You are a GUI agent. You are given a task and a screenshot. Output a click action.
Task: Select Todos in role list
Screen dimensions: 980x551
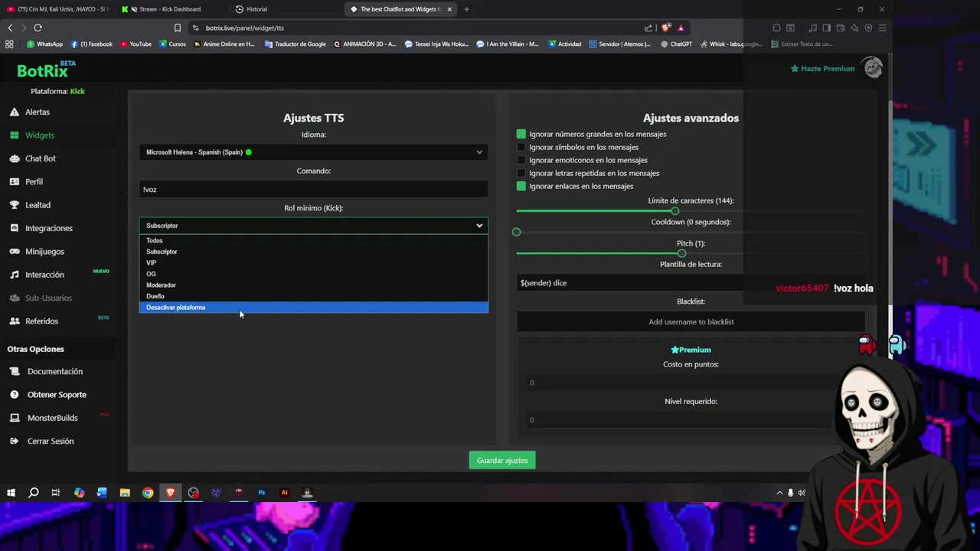click(x=313, y=240)
